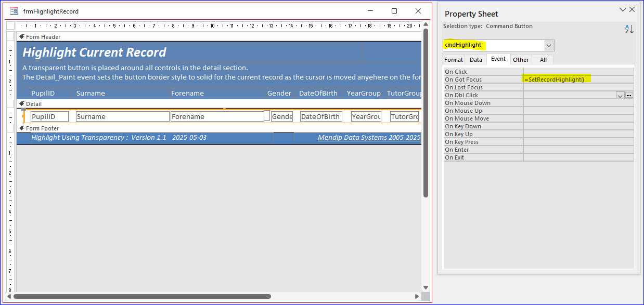Close the Property Sheet pane
The image size is (644, 305).
click(632, 9)
